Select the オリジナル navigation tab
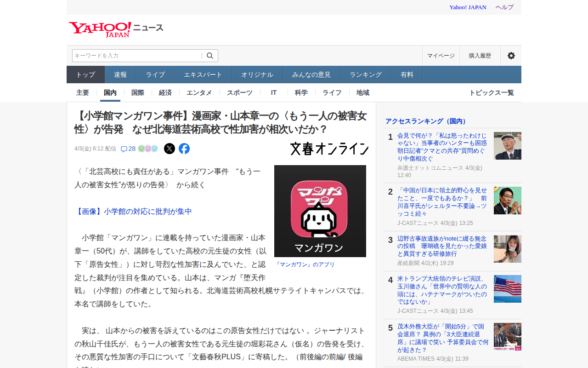This screenshot has height=368, width=588. (x=257, y=75)
